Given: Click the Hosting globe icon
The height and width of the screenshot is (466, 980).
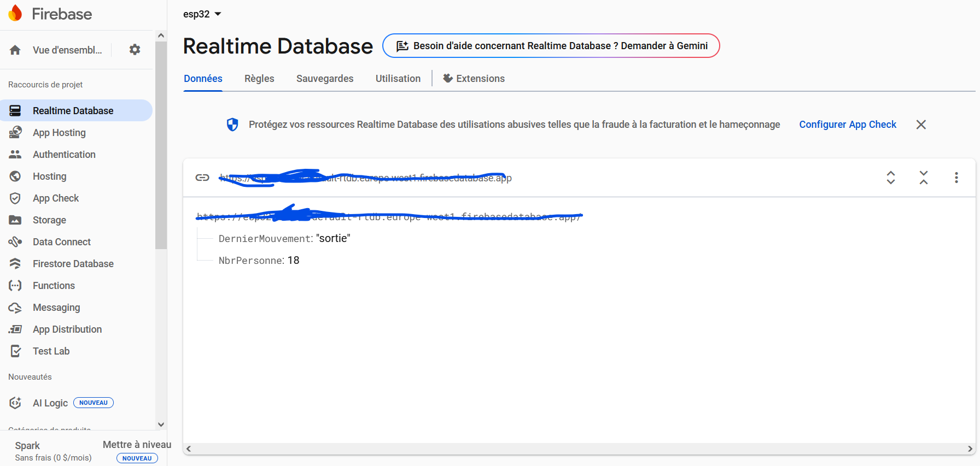Looking at the screenshot, I should pos(15,176).
